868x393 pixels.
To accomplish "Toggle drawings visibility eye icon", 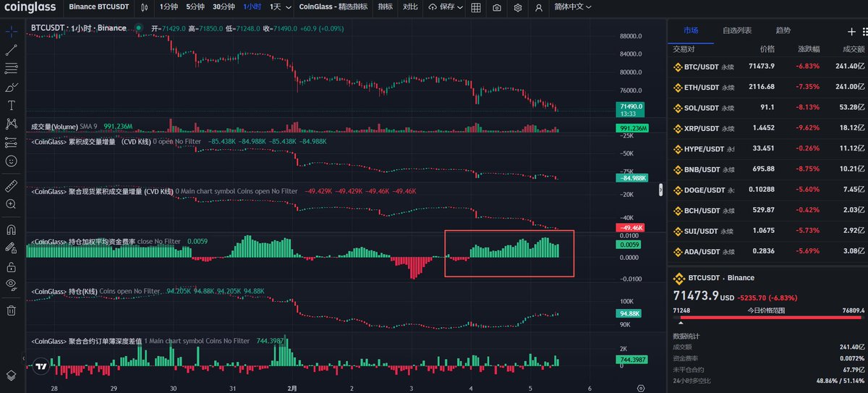I will (12, 284).
